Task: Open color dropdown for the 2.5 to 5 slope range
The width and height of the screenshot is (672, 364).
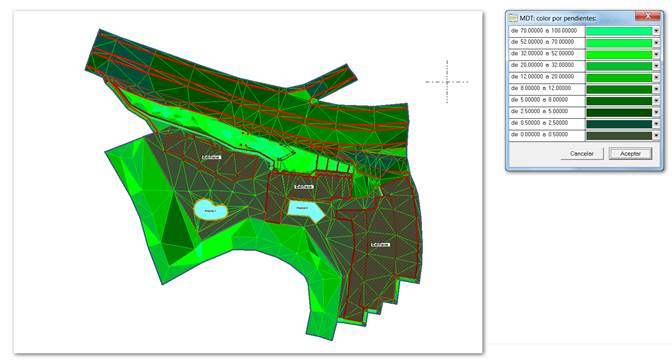Action: pos(656,112)
